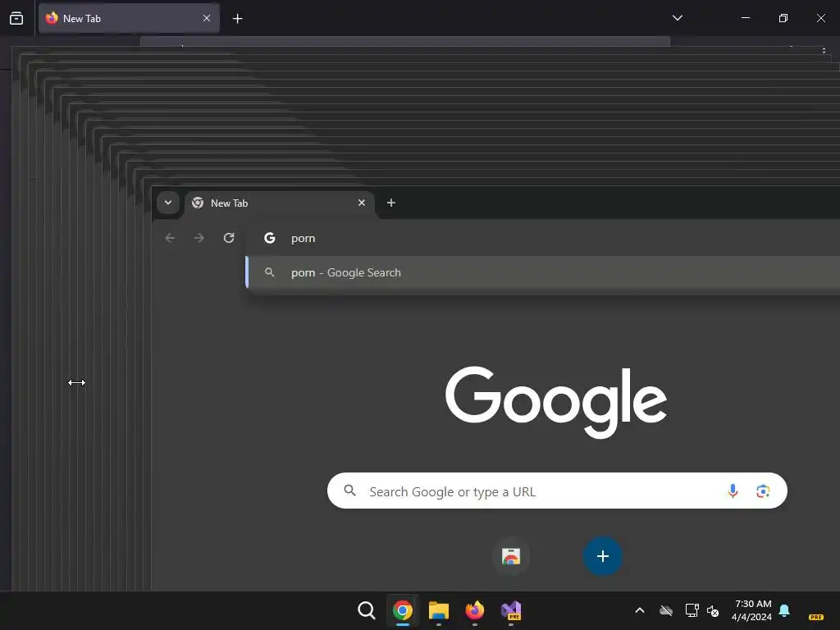840x630 pixels.
Task: Open Chrome from the taskbar
Action: [402, 610]
